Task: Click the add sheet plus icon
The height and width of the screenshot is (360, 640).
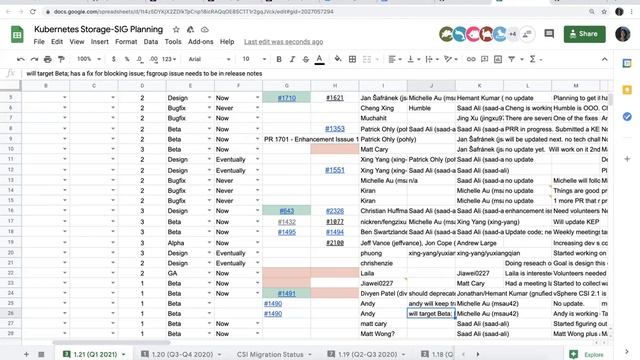Action: click(x=26, y=354)
